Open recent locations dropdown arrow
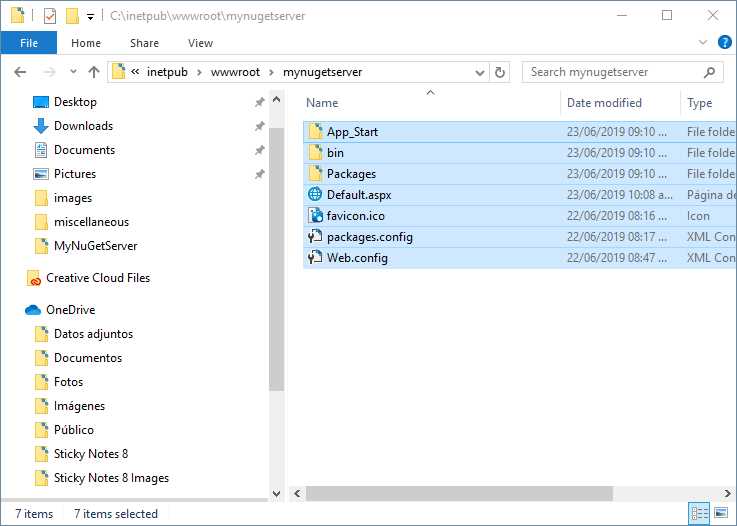Viewport: 737px width, 526px height. [73, 72]
